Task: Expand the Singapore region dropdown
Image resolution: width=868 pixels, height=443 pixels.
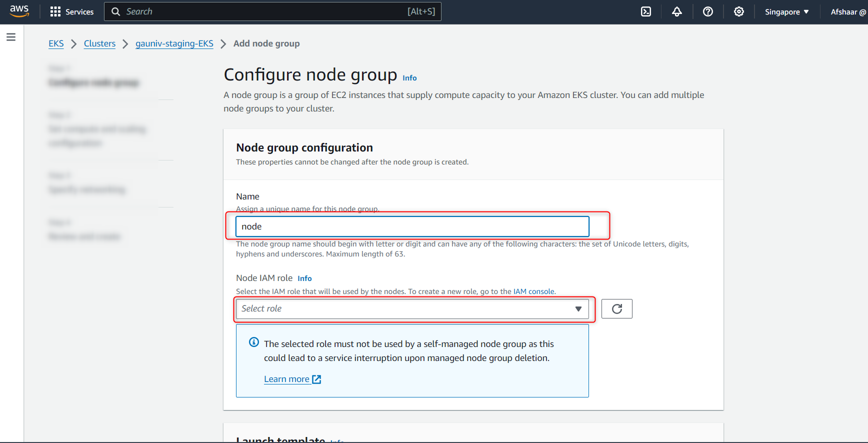Action: pyautogui.click(x=786, y=11)
